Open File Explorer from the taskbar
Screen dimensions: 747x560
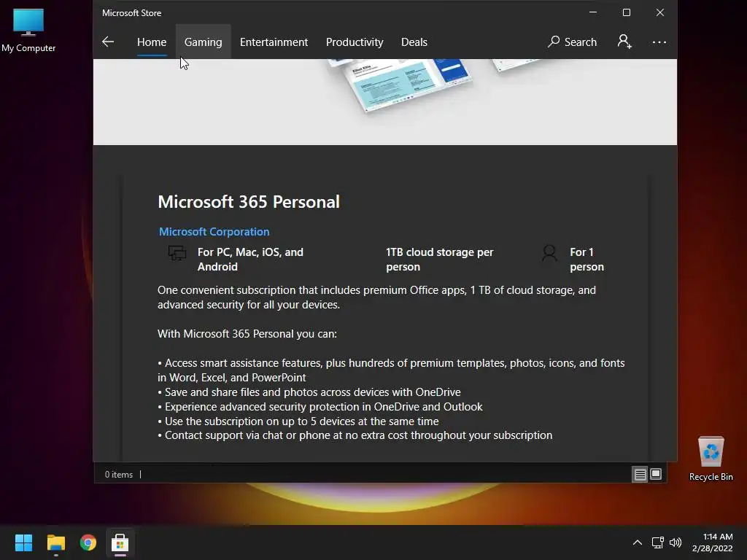55,542
